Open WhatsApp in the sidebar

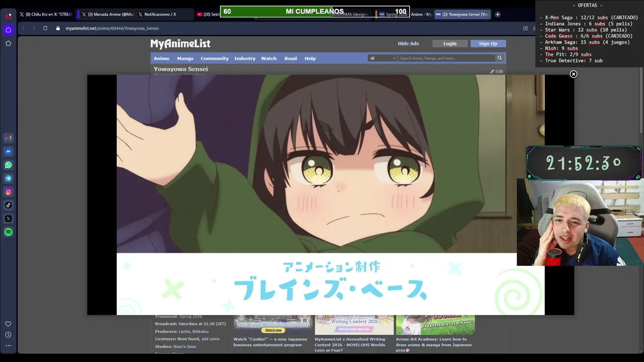click(9, 165)
